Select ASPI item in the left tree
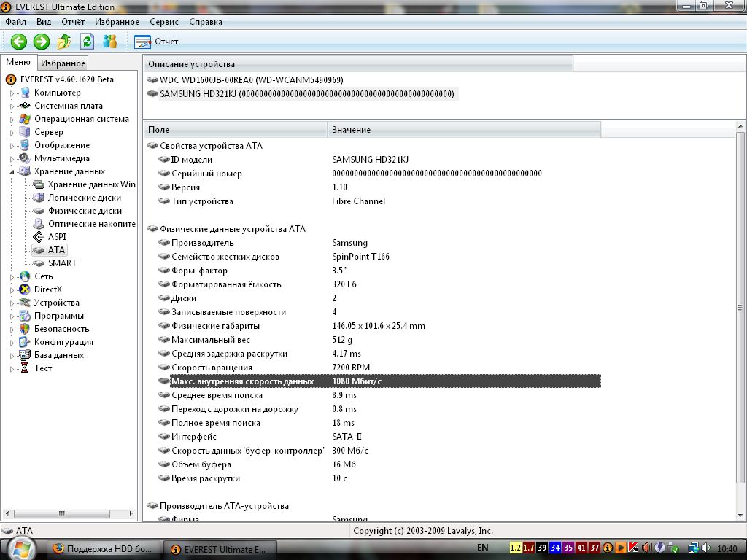Viewport: 747px width, 560px height. (x=57, y=237)
